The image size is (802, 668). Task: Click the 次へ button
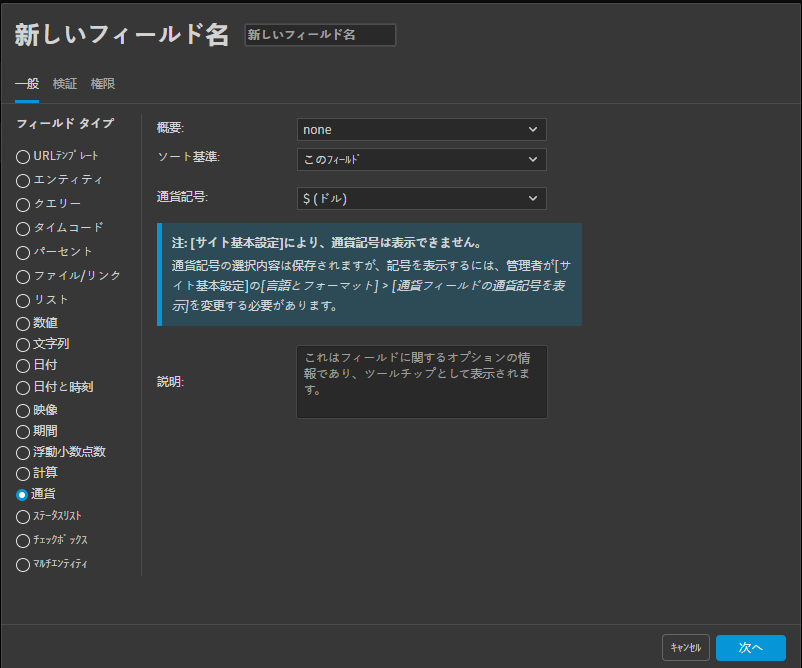pos(750,647)
